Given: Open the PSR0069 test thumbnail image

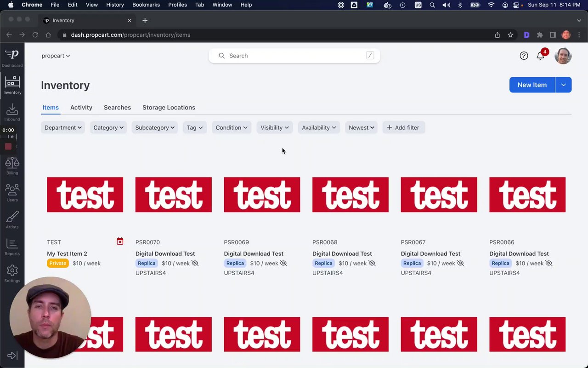Looking at the screenshot, I should (x=262, y=195).
